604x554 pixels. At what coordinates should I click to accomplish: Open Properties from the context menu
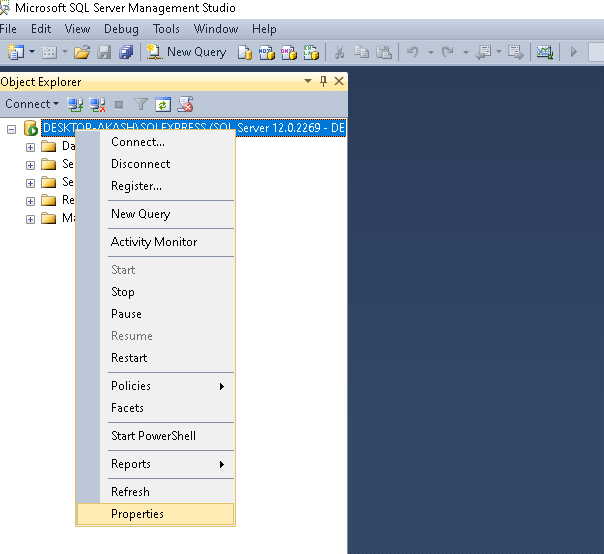coord(155,514)
